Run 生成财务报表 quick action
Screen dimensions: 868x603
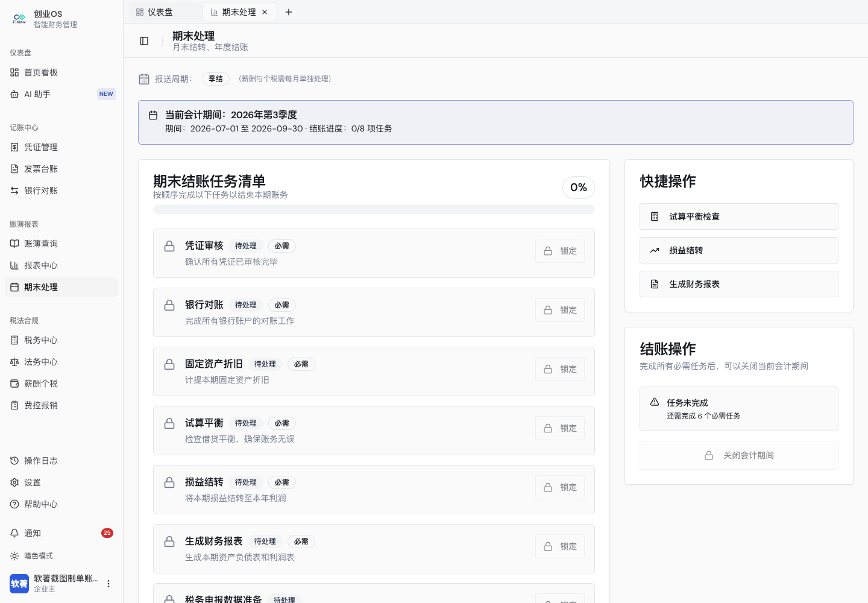[x=739, y=284]
